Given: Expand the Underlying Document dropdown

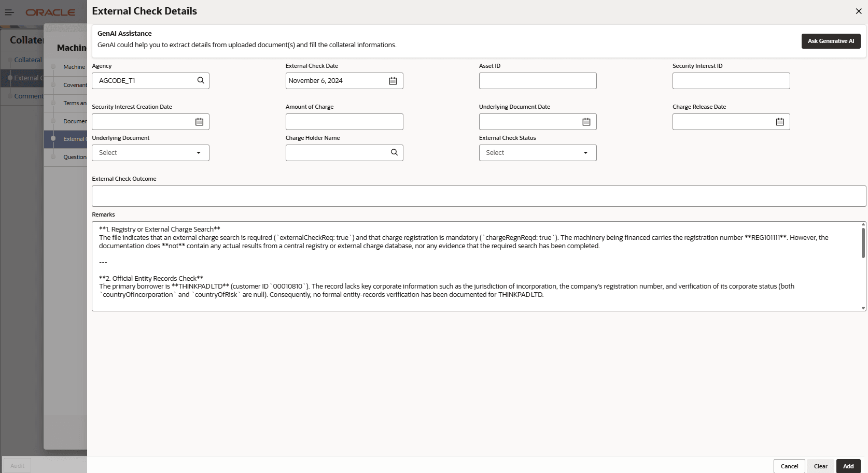Looking at the screenshot, I should [x=199, y=153].
